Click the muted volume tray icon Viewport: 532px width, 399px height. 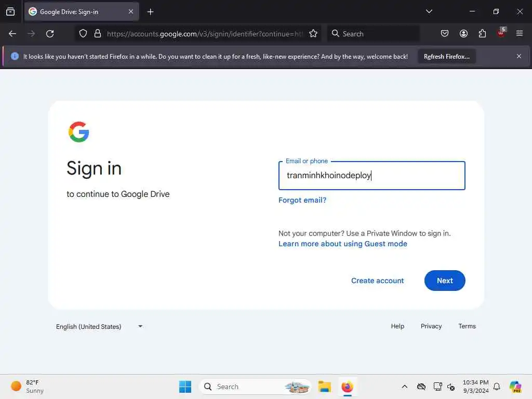tap(451, 387)
